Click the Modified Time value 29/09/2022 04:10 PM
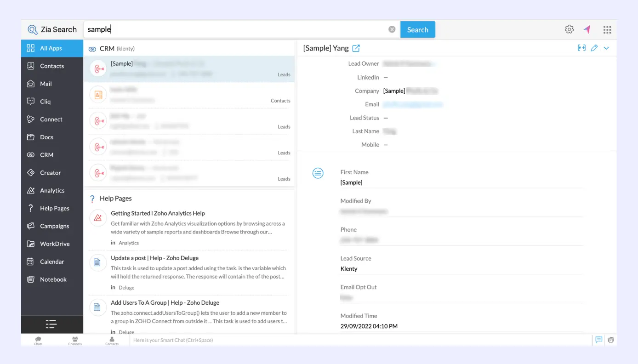Image resolution: width=638 pixels, height=364 pixels. click(369, 326)
